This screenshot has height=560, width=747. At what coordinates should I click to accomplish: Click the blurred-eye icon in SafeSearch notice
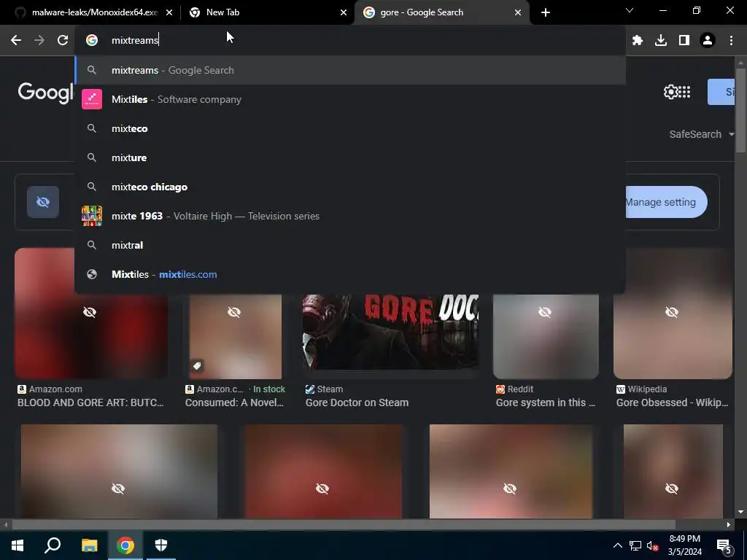pyautogui.click(x=43, y=202)
